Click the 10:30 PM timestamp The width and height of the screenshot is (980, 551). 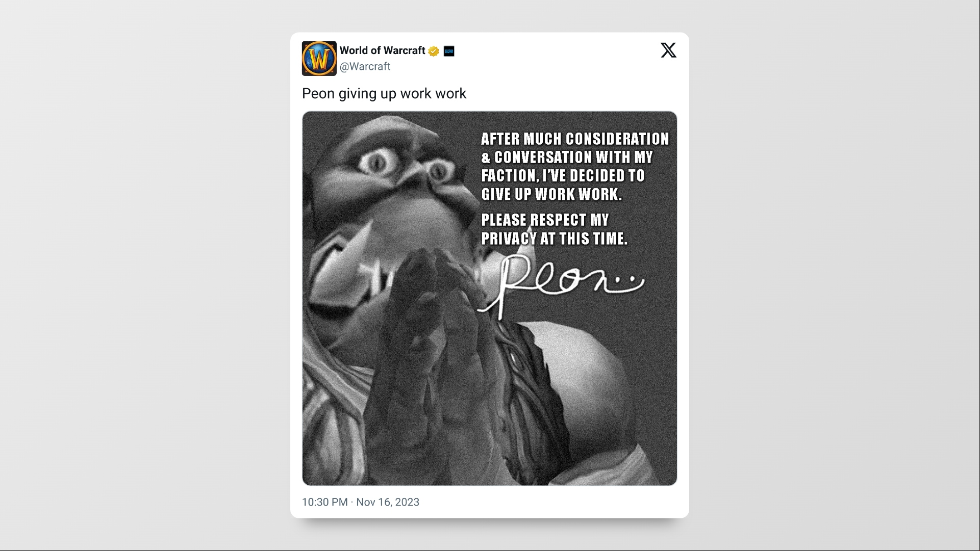[x=324, y=502]
